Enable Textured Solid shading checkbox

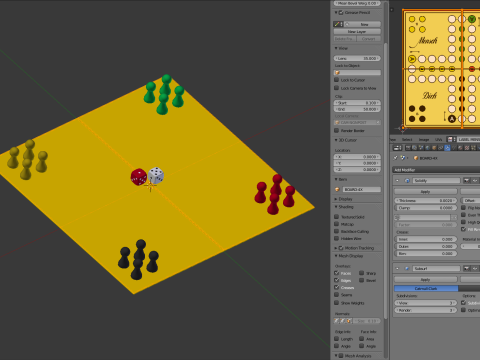click(x=337, y=217)
